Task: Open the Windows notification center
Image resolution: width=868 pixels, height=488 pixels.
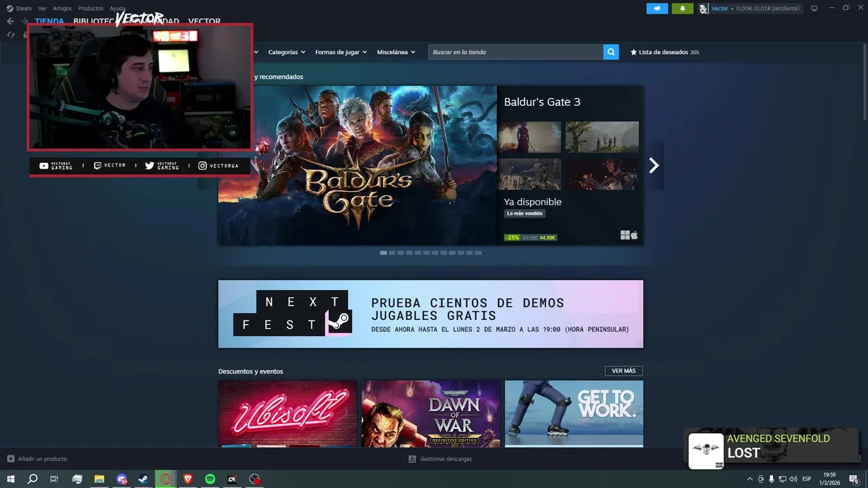Action: tap(854, 479)
